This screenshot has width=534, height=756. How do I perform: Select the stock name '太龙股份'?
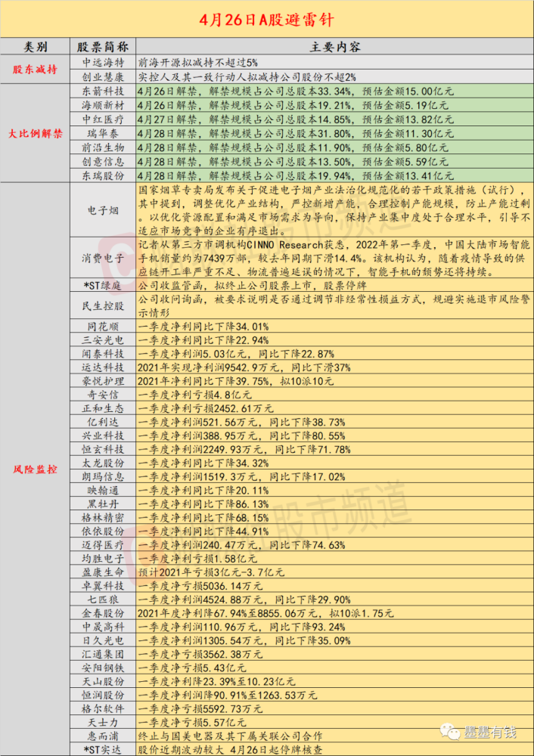pos(103,463)
